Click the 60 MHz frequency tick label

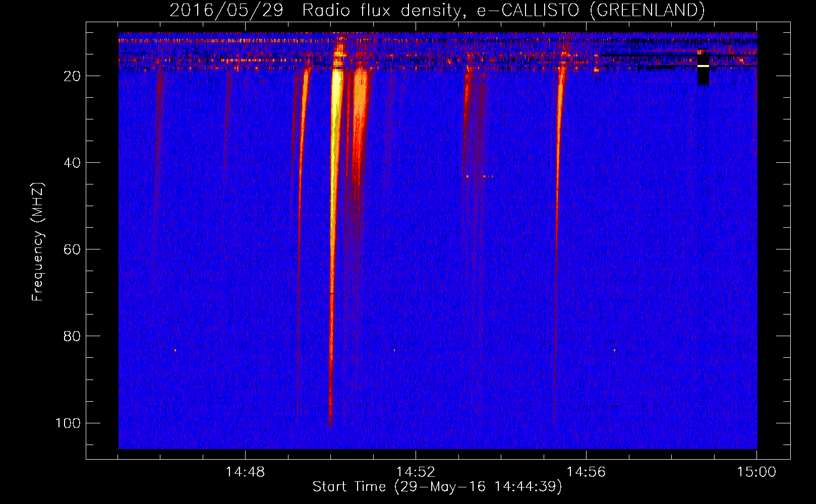point(72,249)
